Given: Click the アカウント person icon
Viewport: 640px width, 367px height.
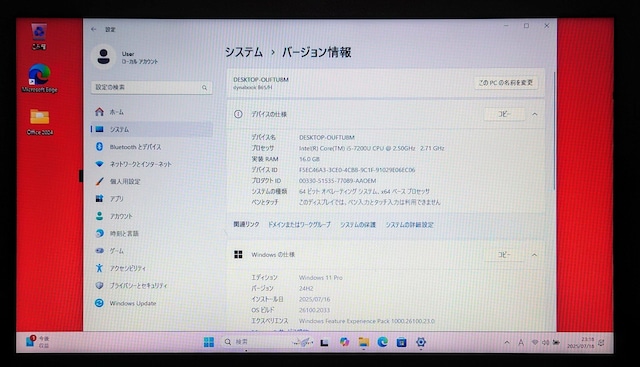Looking at the screenshot, I should coord(99,216).
